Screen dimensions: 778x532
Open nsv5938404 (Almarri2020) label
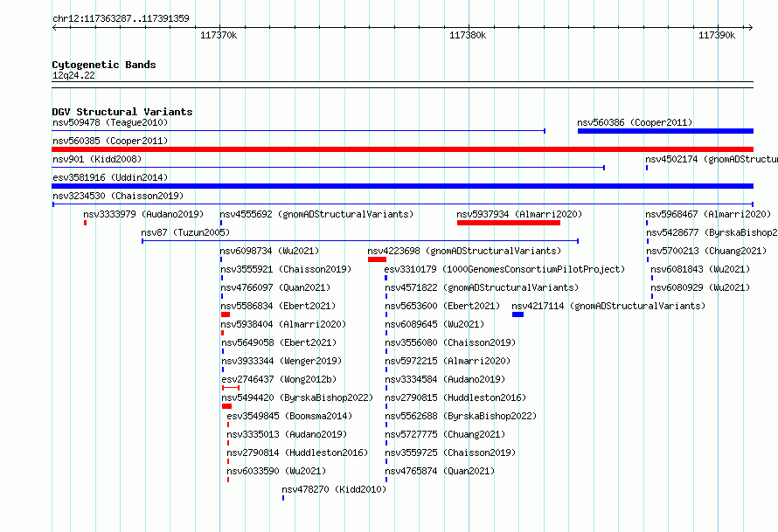tap(283, 324)
